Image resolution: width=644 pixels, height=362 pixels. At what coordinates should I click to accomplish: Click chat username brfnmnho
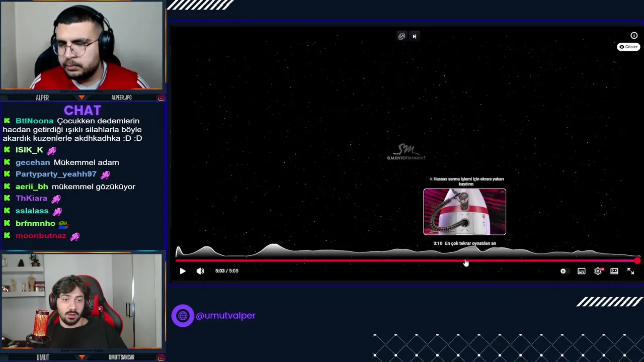click(35, 223)
